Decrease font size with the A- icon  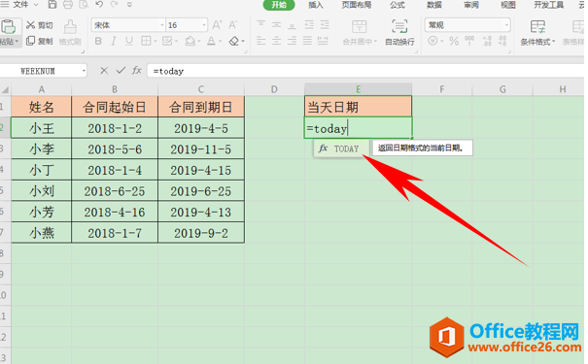pos(233,25)
